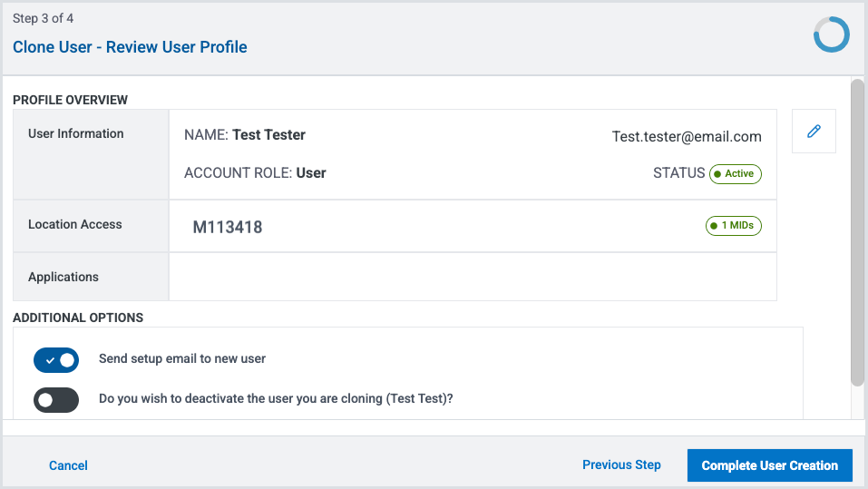Click the name Test Tester
This screenshot has height=489, width=868.
click(x=268, y=135)
